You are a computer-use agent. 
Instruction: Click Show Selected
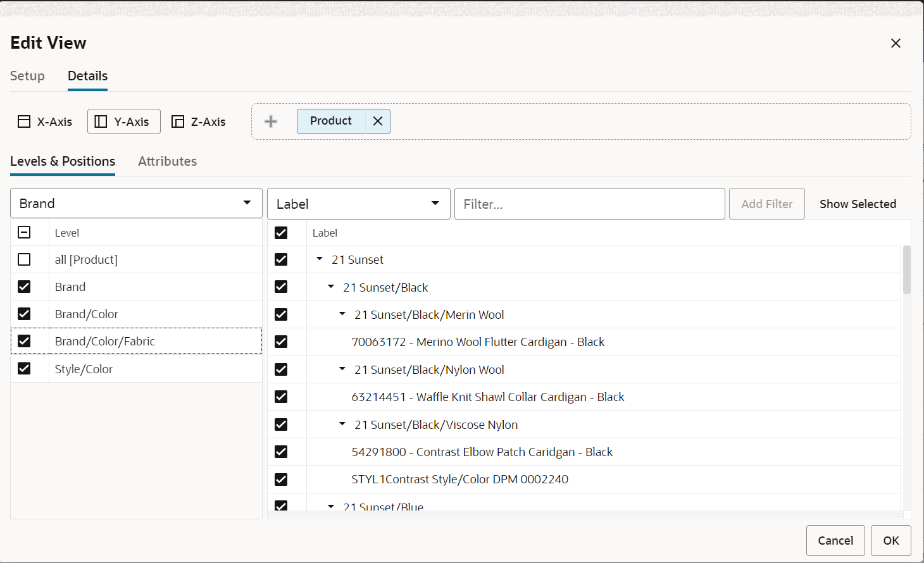click(x=858, y=204)
